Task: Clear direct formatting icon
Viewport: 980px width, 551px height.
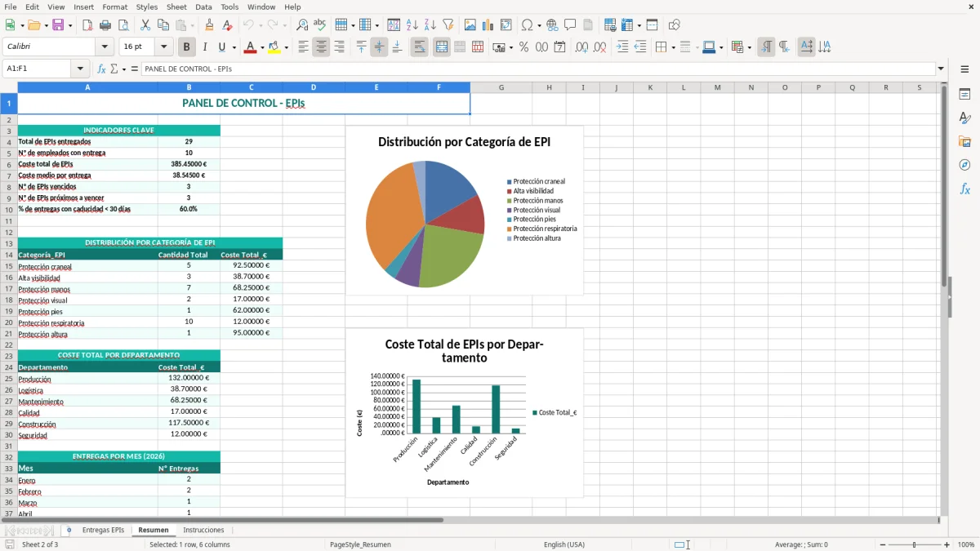Action: [228, 25]
